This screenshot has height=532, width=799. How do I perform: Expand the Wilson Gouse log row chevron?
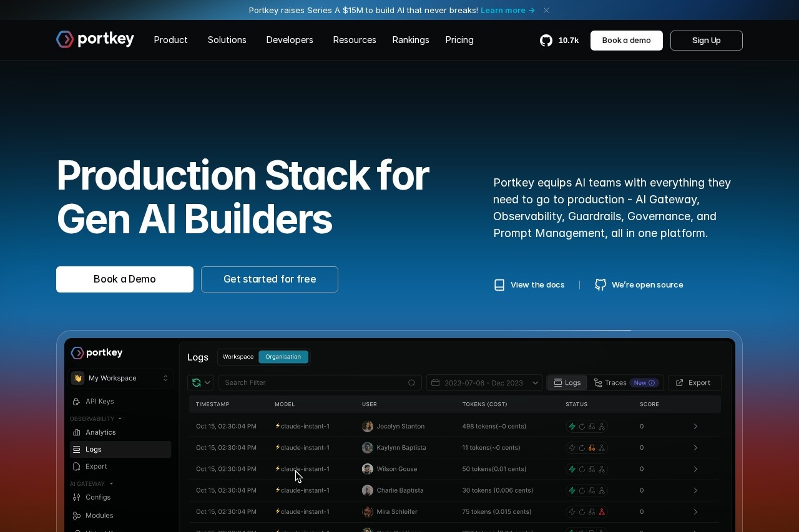695,469
